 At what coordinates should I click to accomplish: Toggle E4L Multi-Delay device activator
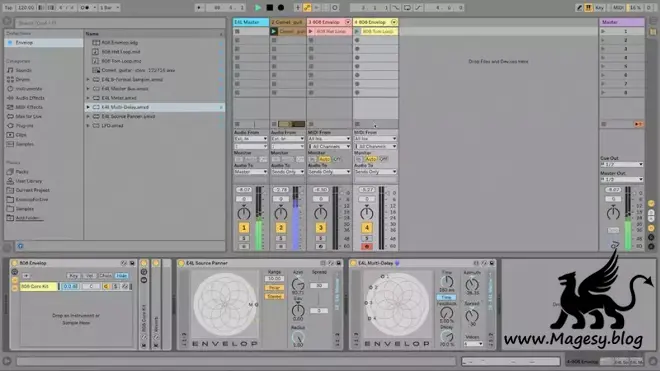click(x=353, y=263)
